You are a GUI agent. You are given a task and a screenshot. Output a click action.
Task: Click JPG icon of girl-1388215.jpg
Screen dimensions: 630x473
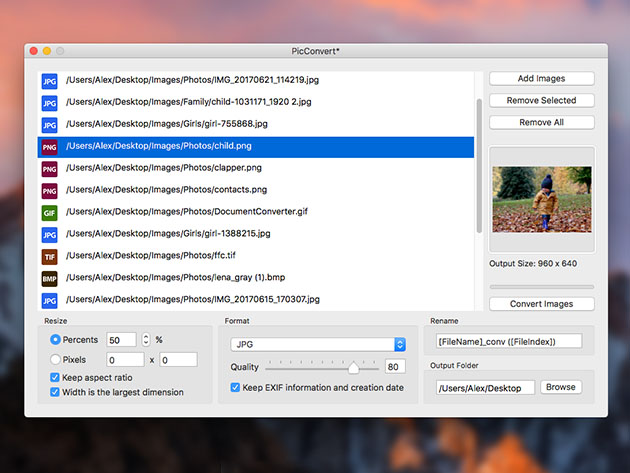click(49, 235)
